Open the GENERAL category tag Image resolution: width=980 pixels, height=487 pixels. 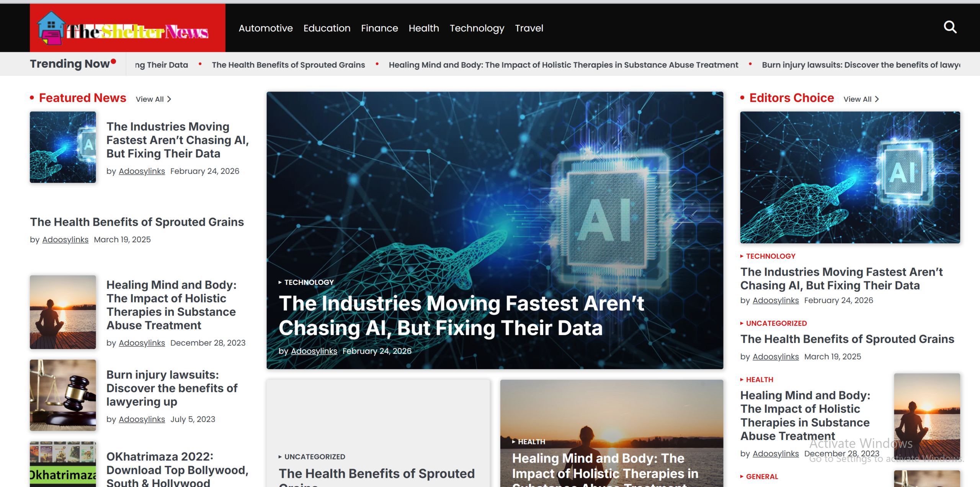pyautogui.click(x=762, y=477)
